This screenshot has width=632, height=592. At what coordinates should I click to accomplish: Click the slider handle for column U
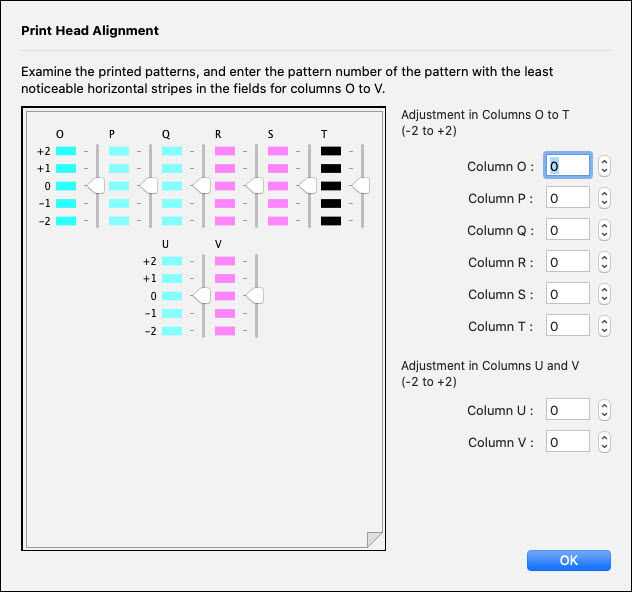pos(201,296)
